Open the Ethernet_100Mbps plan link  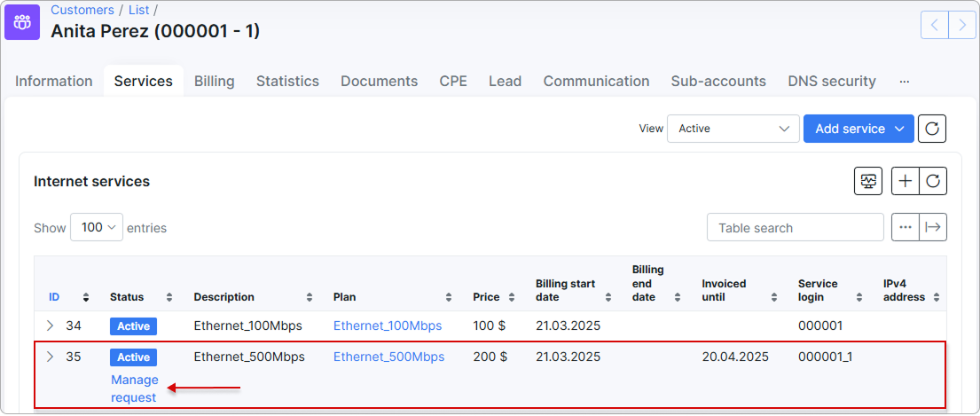click(x=388, y=326)
